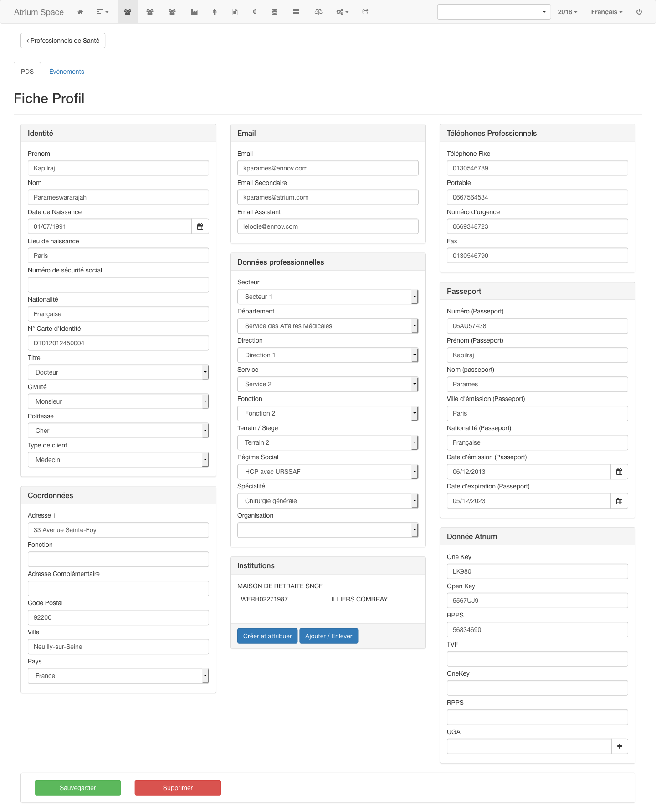The image size is (656, 812).
Task: Open calendar for passport expiration date
Action: (x=619, y=501)
